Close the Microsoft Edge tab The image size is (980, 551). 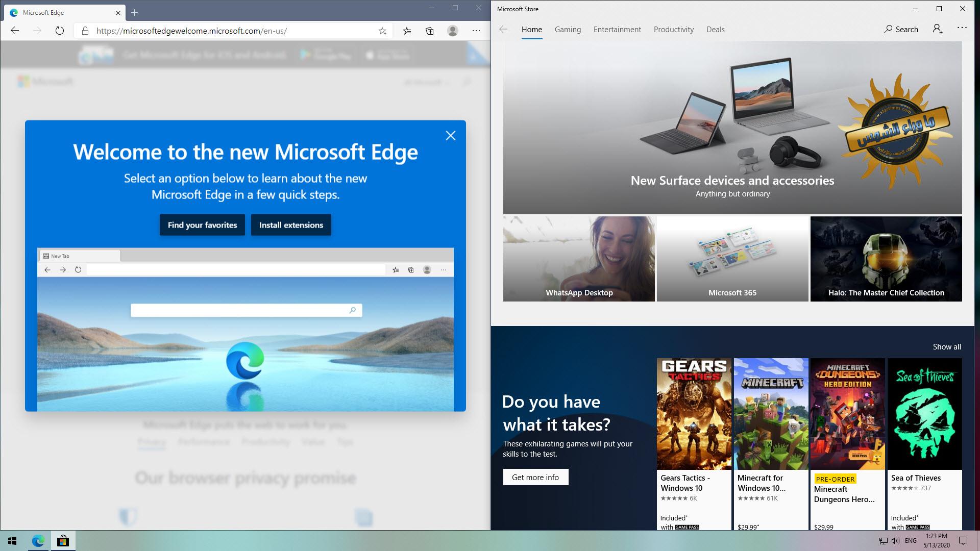pos(118,13)
